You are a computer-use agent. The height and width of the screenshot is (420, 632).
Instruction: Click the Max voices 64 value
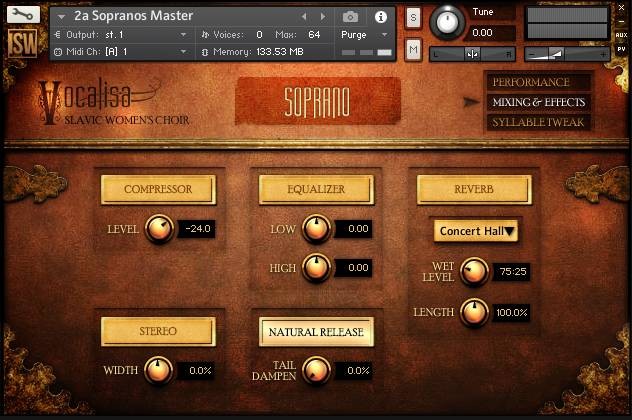(314, 35)
